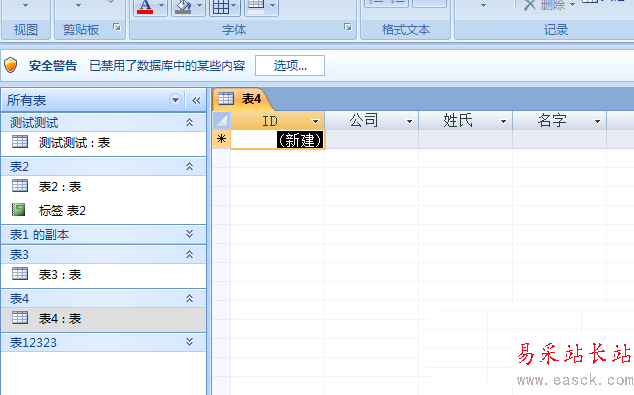Click the 删除 record button
634x395 pixels.
[545, 5]
